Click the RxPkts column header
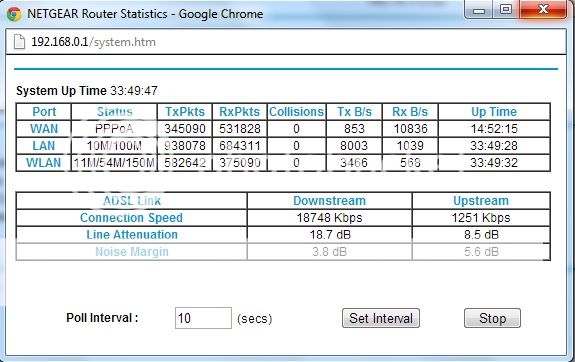575x362 pixels. tap(239, 111)
